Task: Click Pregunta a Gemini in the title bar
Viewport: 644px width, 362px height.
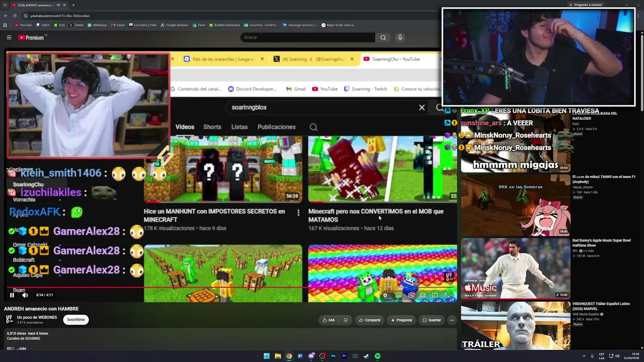Action: tap(585, 5)
